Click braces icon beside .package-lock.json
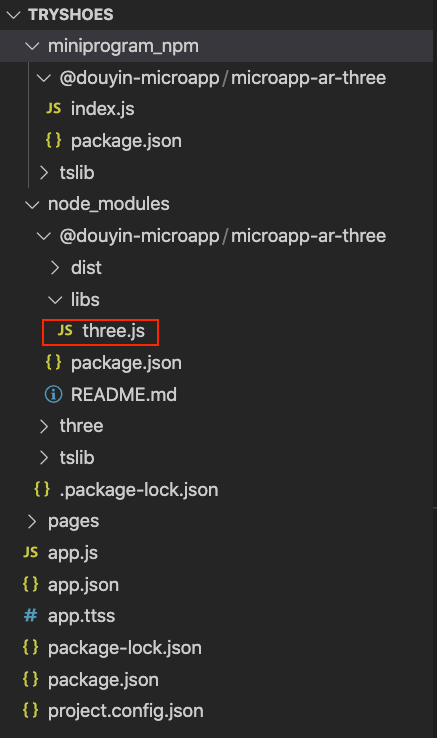 pos(42,489)
